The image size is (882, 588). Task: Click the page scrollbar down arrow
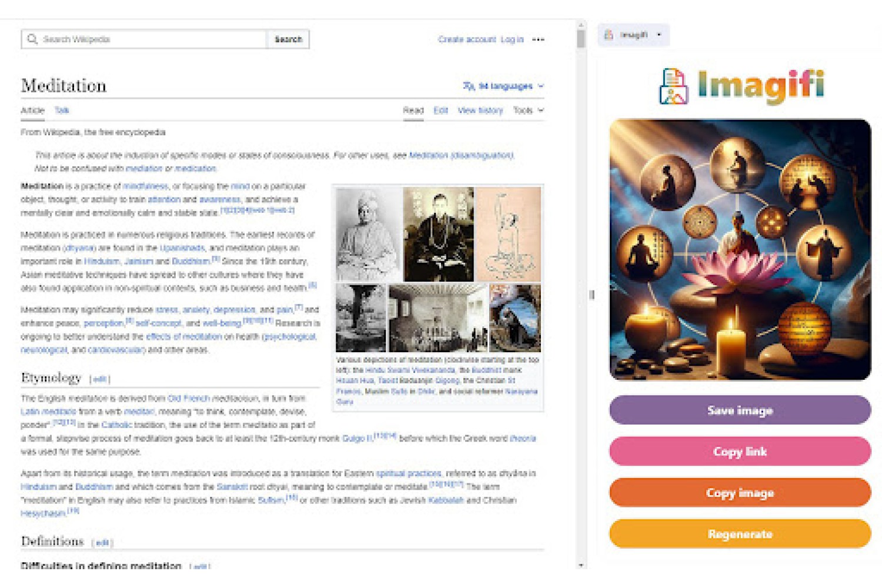click(581, 565)
